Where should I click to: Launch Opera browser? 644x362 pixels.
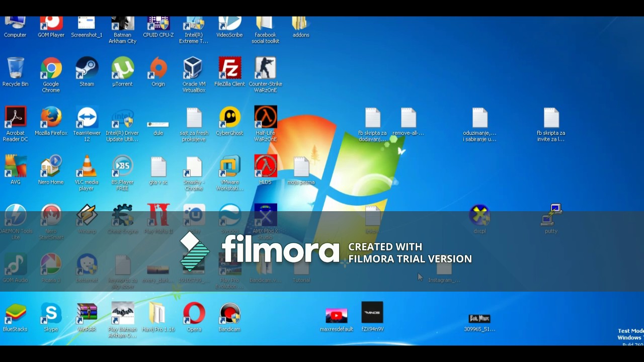coord(194,313)
